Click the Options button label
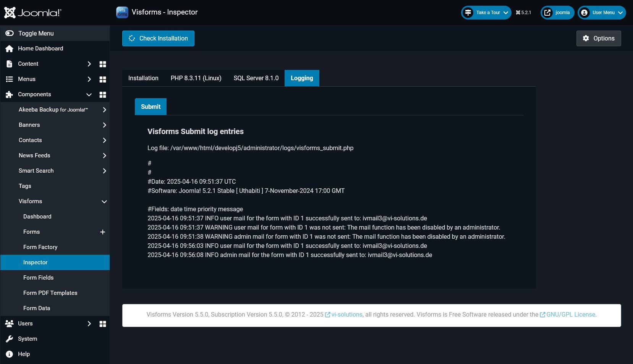This screenshot has width=633, height=364. click(x=604, y=38)
